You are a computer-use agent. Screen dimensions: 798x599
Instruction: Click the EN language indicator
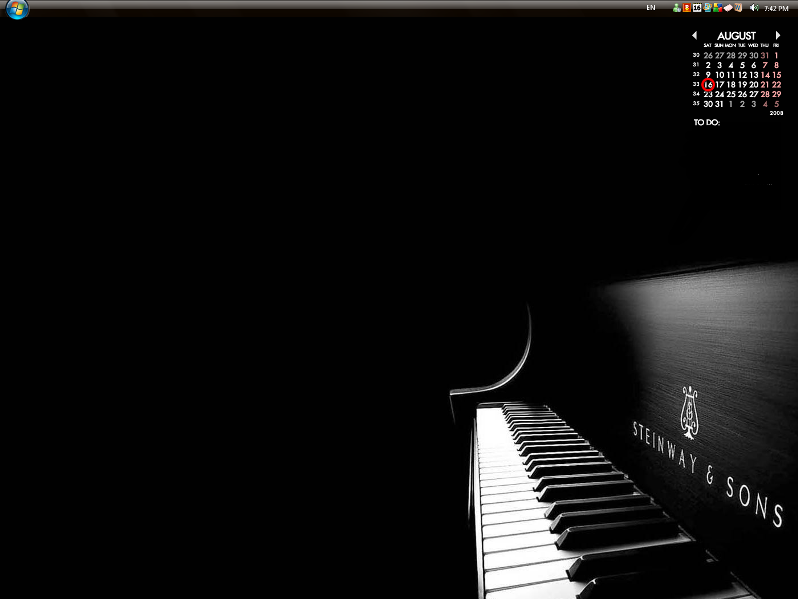pyautogui.click(x=651, y=8)
